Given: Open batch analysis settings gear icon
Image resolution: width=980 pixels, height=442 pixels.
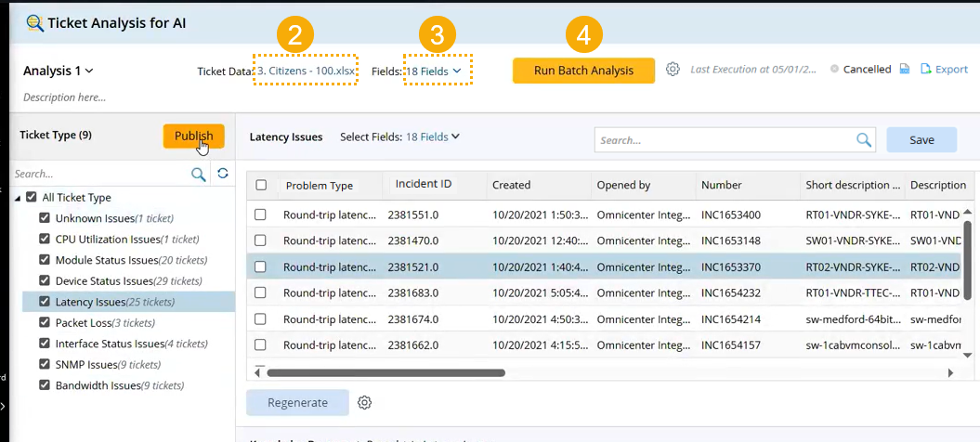Looking at the screenshot, I should point(673,70).
